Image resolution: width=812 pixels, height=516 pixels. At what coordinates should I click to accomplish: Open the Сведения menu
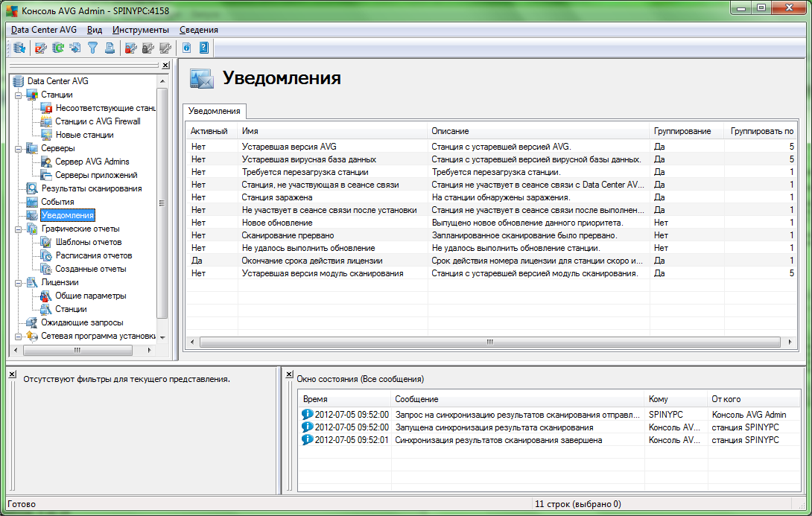198,30
